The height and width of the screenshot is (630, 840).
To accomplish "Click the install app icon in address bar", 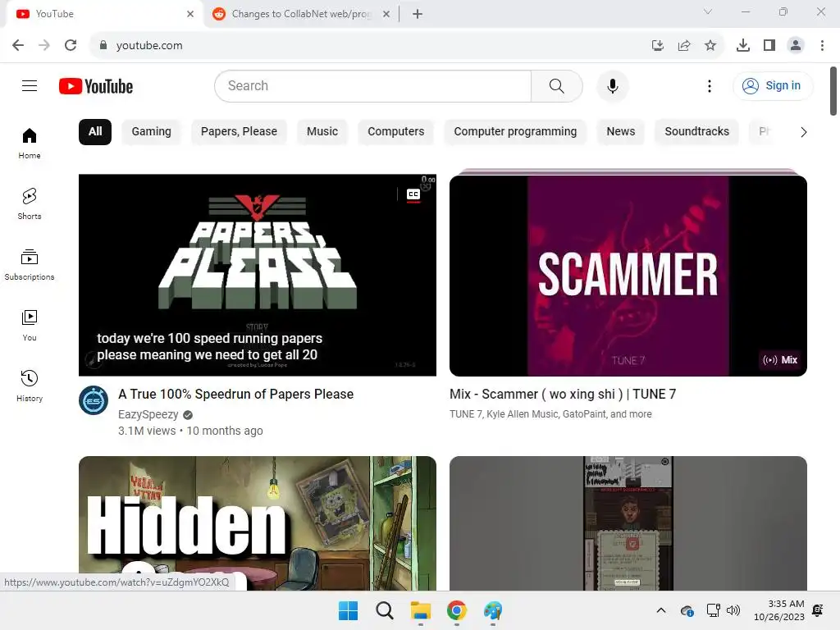I will click(x=658, y=45).
